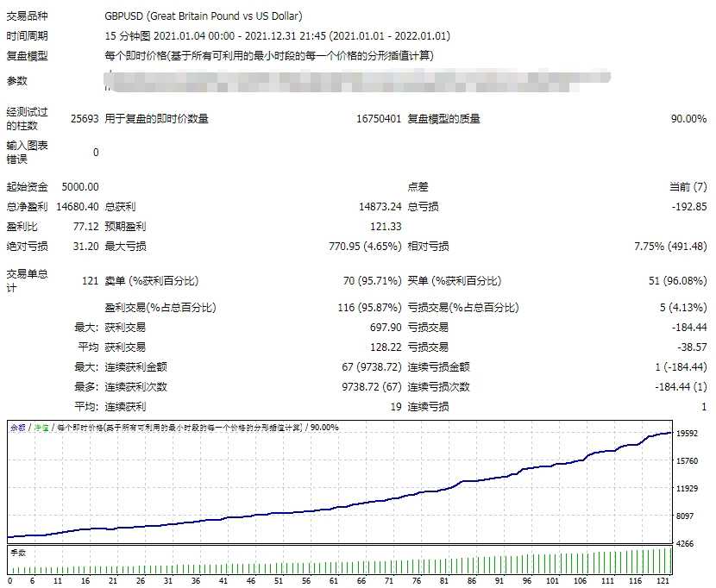Click the 余额 link above the balance chart

(16, 426)
